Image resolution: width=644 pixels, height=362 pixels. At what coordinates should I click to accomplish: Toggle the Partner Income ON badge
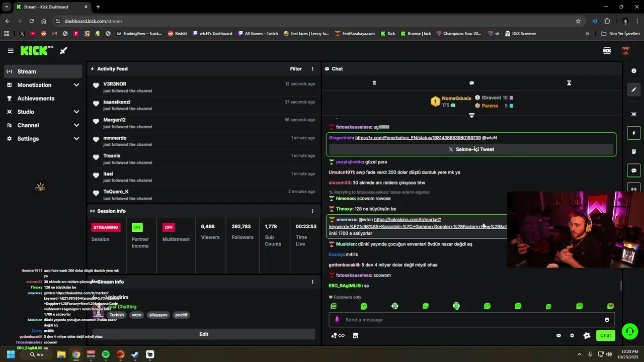(137, 227)
